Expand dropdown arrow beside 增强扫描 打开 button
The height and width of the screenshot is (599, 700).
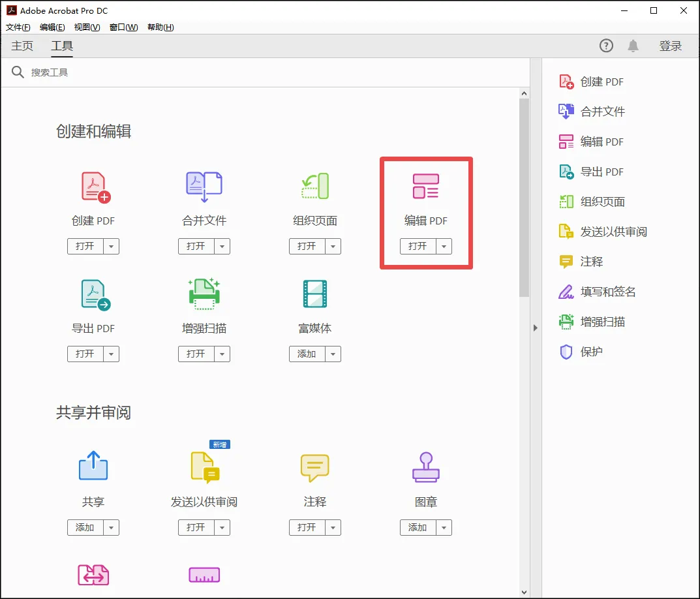(222, 354)
